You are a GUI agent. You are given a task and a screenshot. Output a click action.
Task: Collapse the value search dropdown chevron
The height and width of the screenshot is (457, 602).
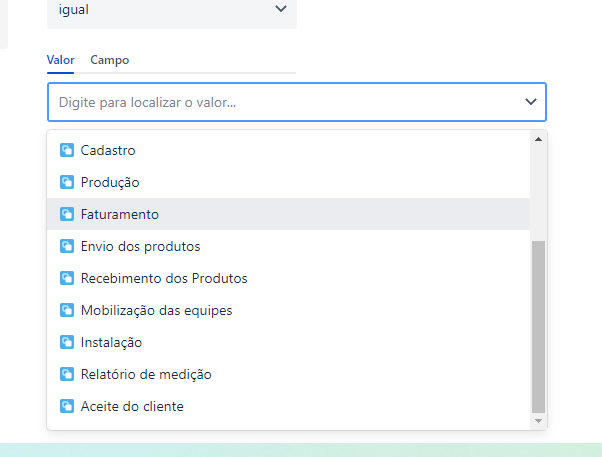pos(530,102)
